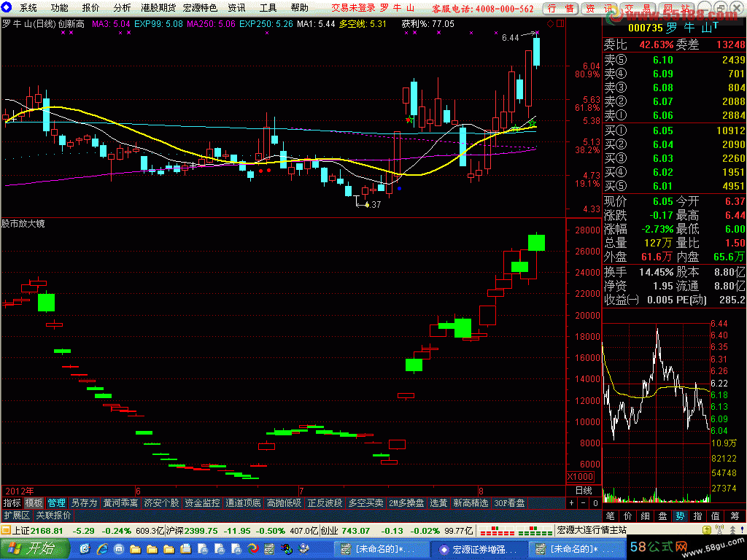Switch to the 资金监控 indicator tab
Screen dimensions: 747x560
(202, 502)
